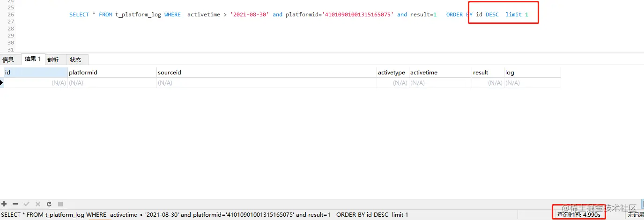Click the WHERE keyword in the editor
This screenshot has height=220, width=644.
(x=172, y=15)
